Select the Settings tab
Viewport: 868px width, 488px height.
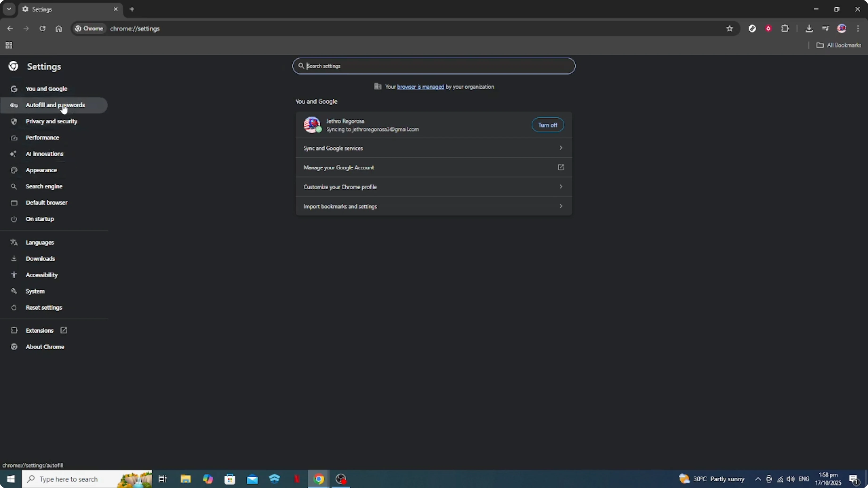(70, 9)
